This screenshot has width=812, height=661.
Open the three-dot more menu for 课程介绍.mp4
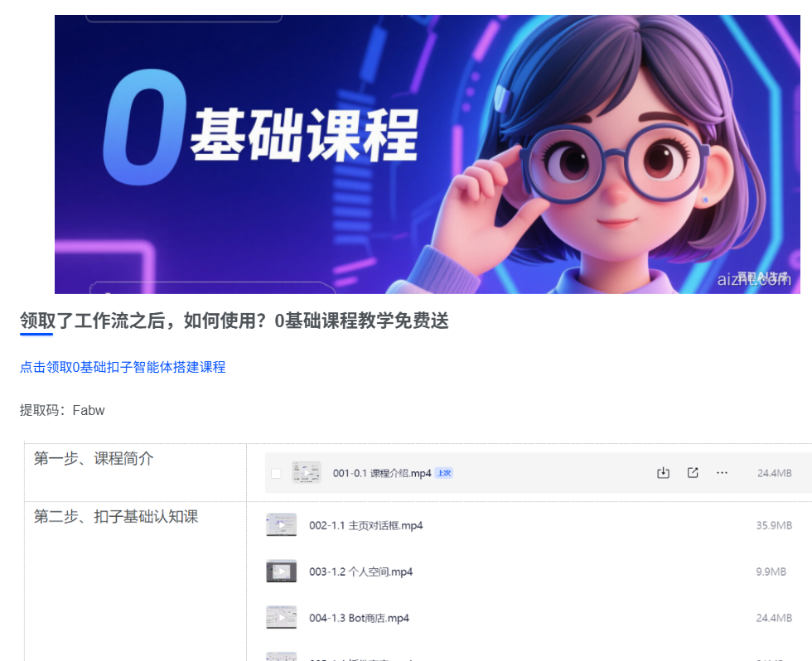point(722,473)
